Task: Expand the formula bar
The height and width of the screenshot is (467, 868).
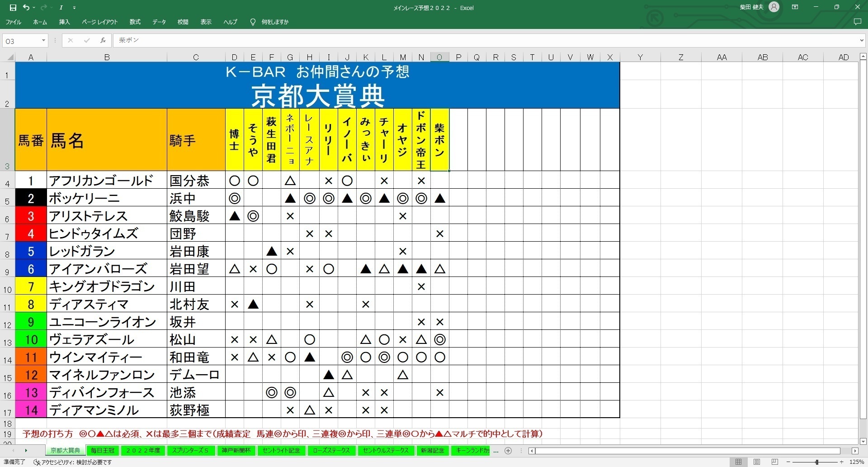Action: point(862,41)
